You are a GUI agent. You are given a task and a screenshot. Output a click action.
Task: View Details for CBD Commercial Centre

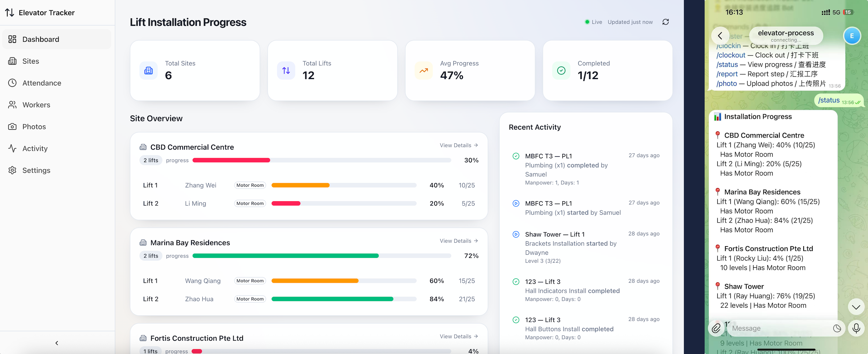point(459,145)
